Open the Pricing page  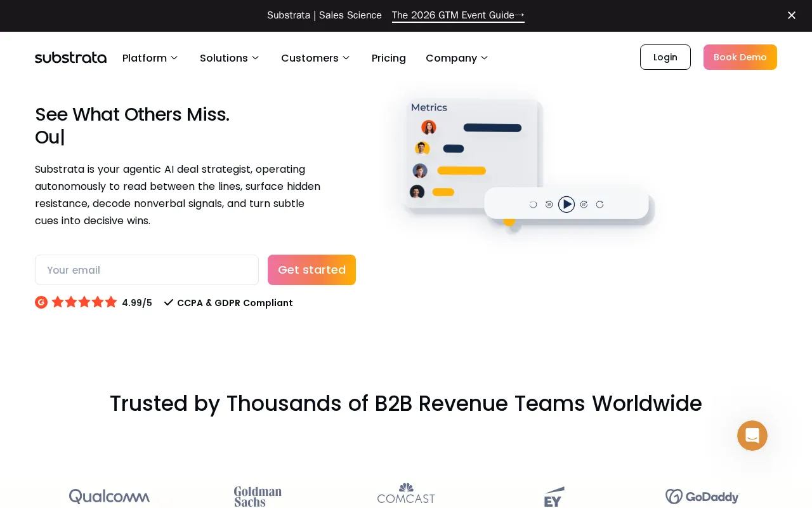(x=389, y=58)
